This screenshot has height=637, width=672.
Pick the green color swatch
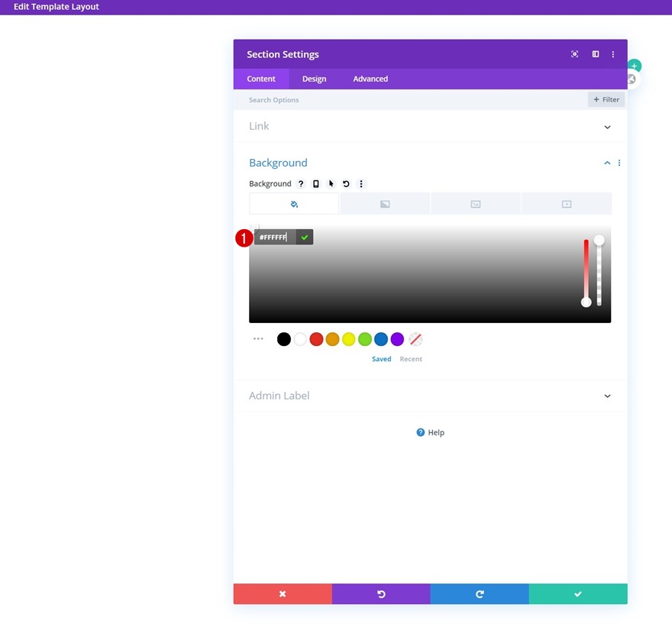365,339
